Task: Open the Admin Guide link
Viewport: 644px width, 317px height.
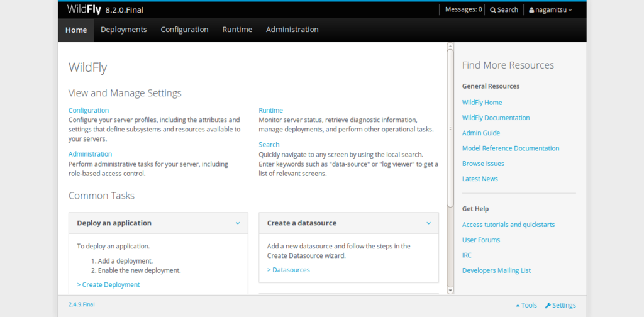Action: [x=481, y=133]
